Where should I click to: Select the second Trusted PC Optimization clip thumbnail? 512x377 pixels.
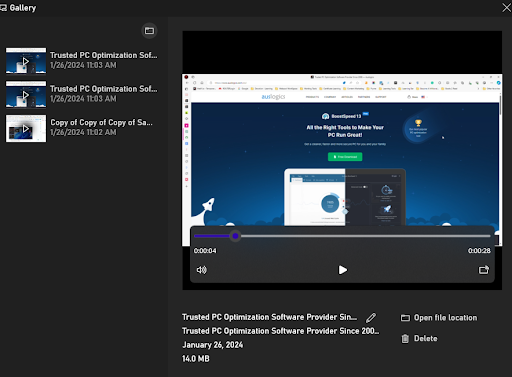pos(26,95)
